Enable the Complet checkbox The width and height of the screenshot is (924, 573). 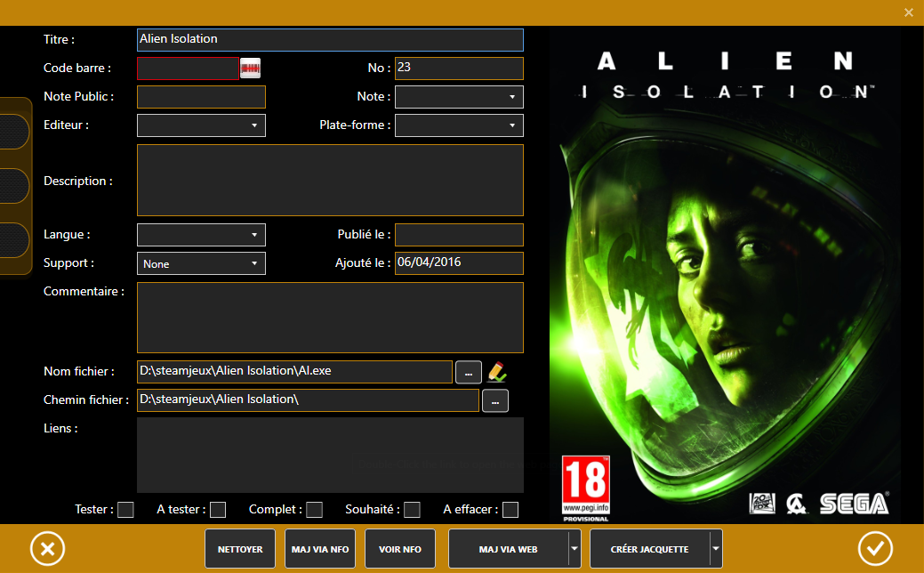pos(315,510)
